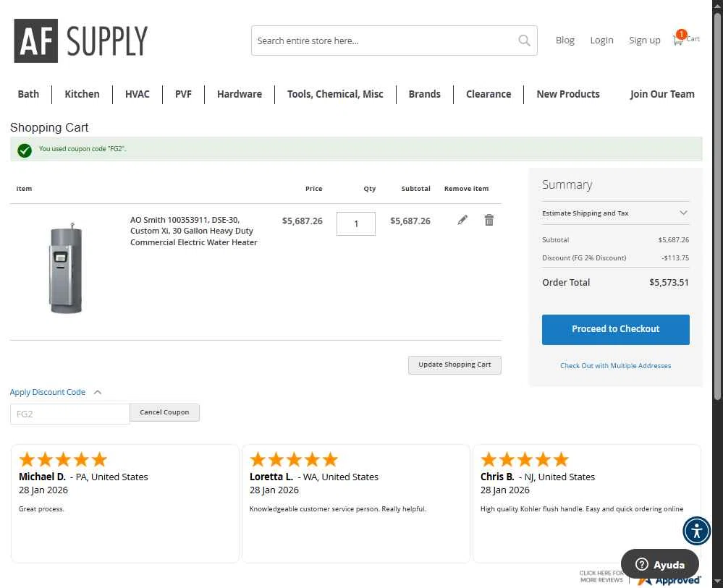This screenshot has height=588, width=723.
Task: Click Order Total value $5,573.51
Action: 669,283
